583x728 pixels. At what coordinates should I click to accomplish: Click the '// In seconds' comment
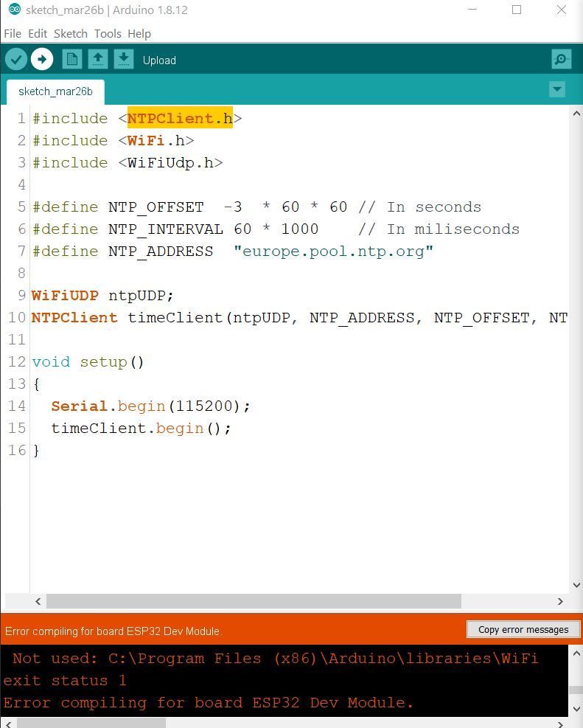coord(419,207)
